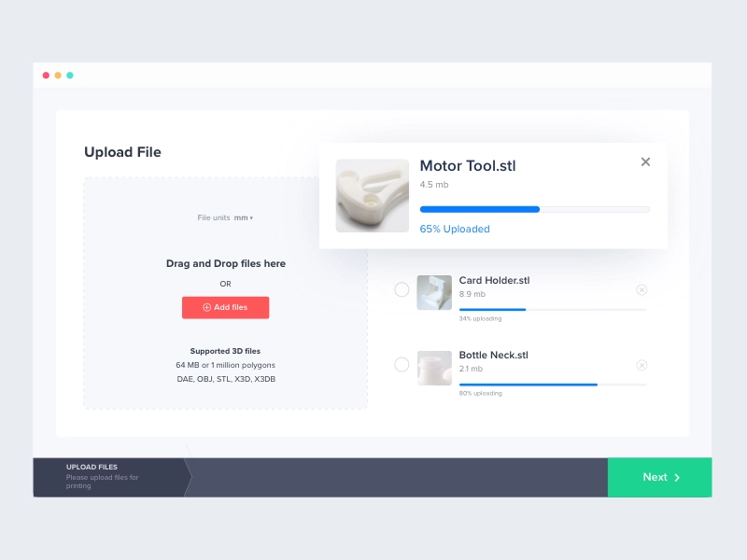Image resolution: width=747 pixels, height=560 pixels.
Task: Click the 65% Uploaded link
Action: (x=455, y=229)
